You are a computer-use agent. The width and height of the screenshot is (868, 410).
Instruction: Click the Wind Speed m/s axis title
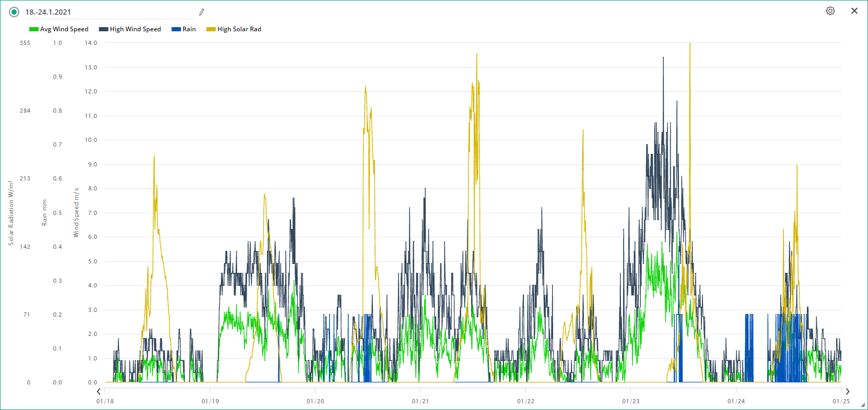point(76,213)
